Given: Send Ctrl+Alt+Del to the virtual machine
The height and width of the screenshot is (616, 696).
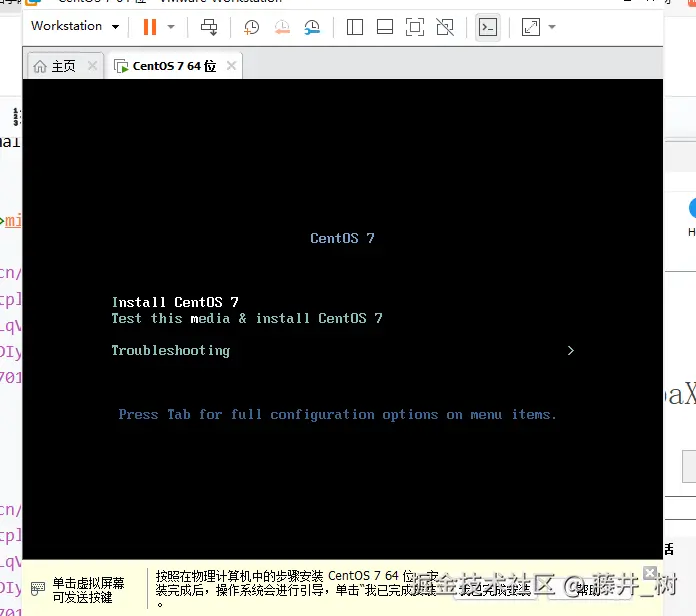Looking at the screenshot, I should click(x=209, y=27).
